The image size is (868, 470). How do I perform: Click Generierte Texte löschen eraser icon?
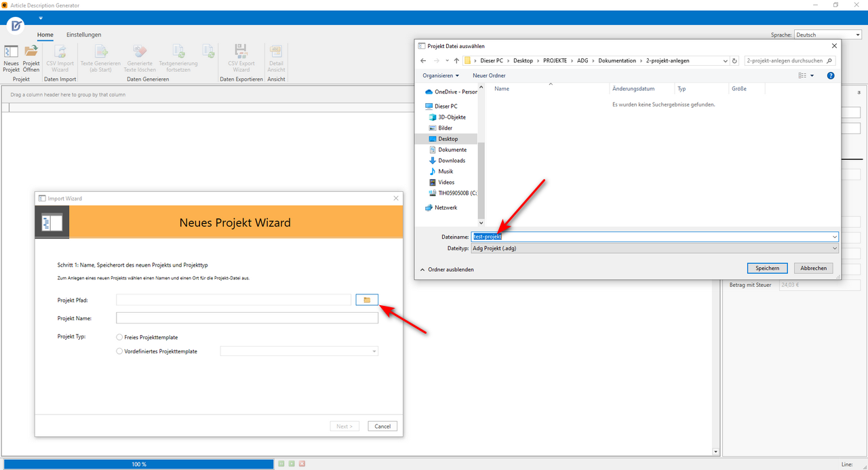click(140, 52)
